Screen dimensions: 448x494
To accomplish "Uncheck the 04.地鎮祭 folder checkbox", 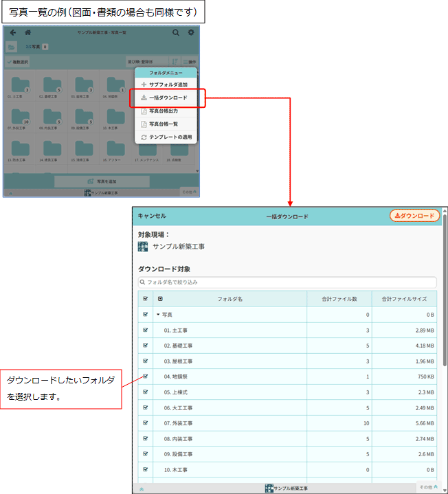I will tap(145, 377).
